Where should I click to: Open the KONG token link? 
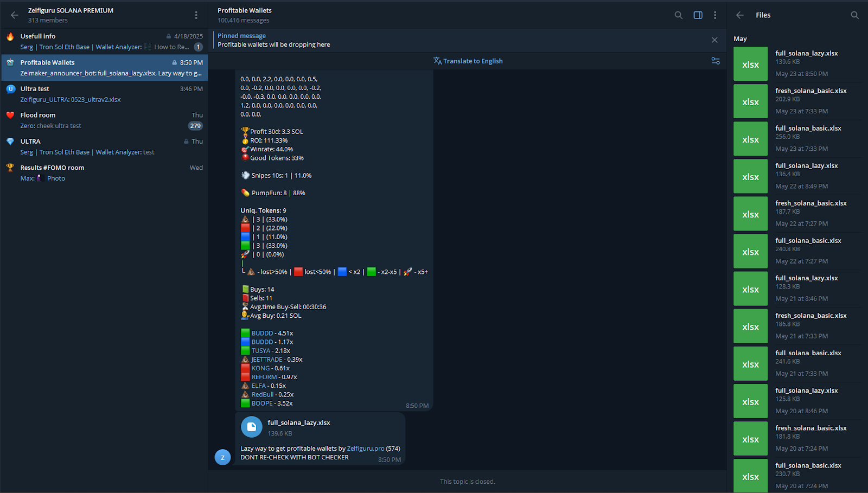click(x=260, y=368)
